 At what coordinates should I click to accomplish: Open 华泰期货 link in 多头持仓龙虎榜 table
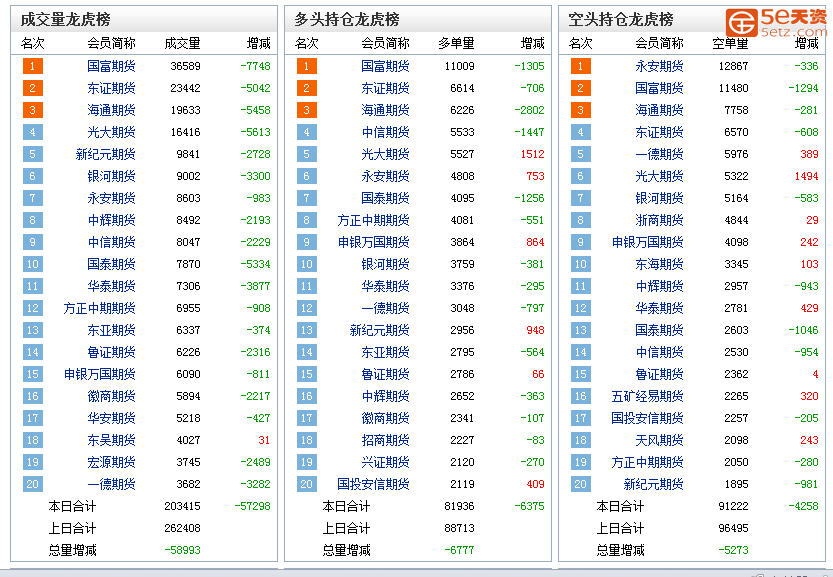tap(385, 286)
